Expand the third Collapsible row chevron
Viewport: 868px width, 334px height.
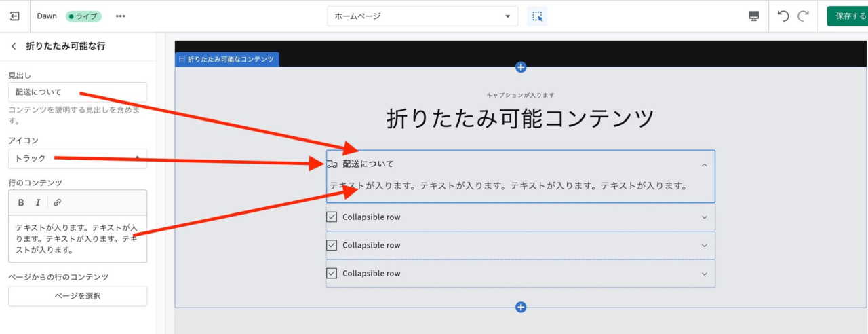[x=705, y=274]
